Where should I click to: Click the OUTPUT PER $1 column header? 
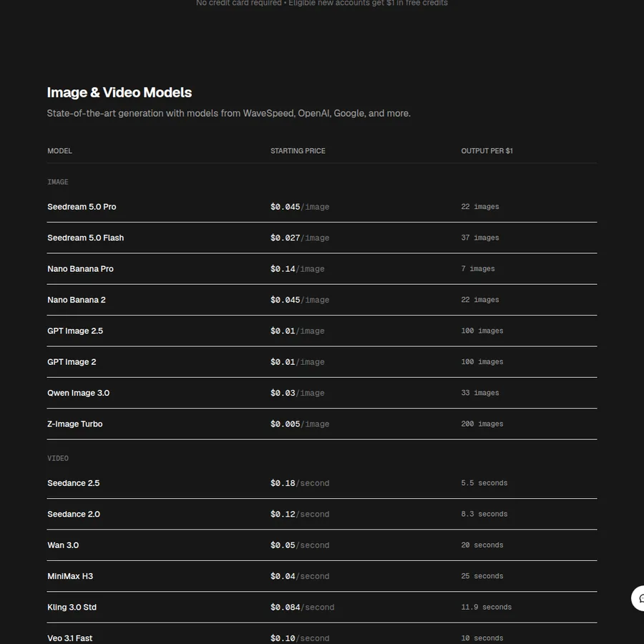tap(487, 151)
